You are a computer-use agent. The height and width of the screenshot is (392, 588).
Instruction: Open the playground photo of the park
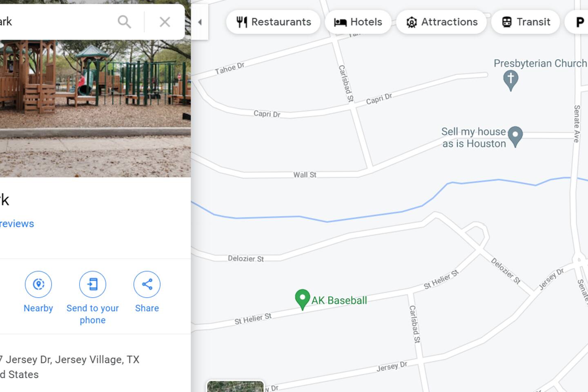[x=95, y=108]
